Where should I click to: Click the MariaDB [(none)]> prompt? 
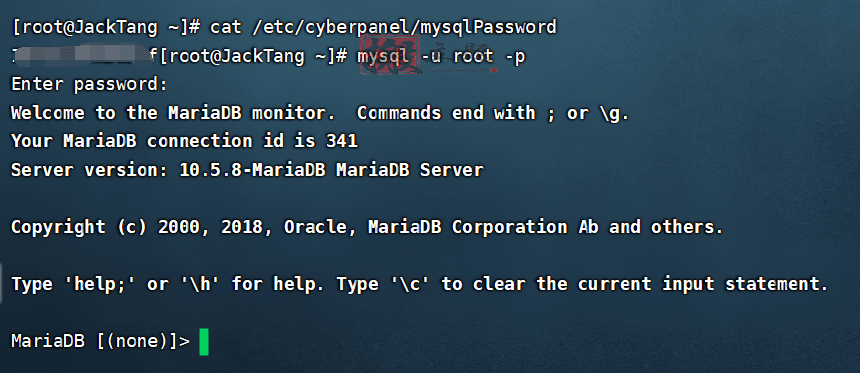(x=100, y=341)
